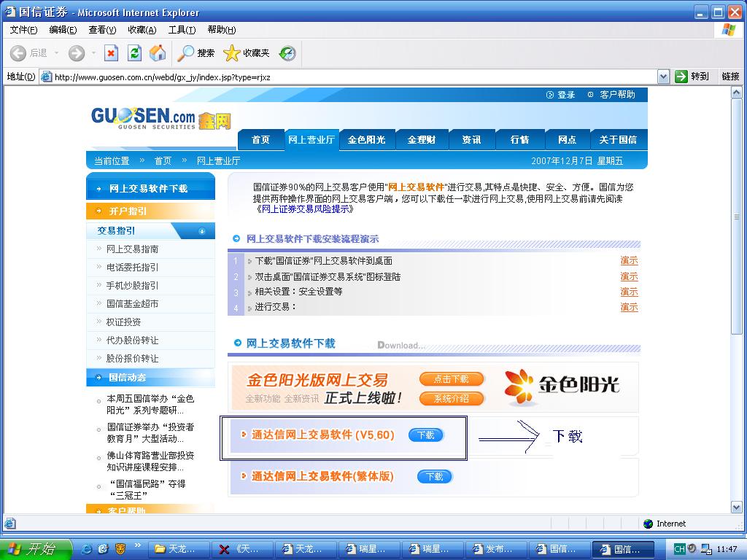747x560 pixels.
Task: Open the 工具(T) menu
Action: [182, 29]
